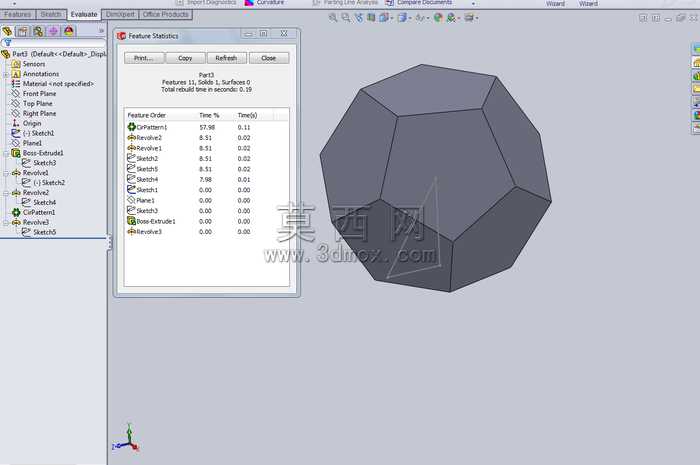
Task: Click the Section View icon
Action: pyautogui.click(x=371, y=18)
